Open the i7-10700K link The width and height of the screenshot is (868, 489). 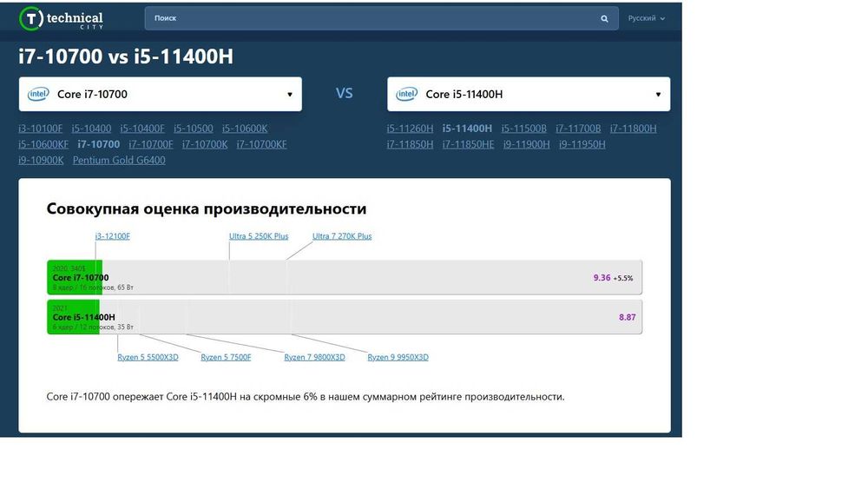(x=205, y=144)
